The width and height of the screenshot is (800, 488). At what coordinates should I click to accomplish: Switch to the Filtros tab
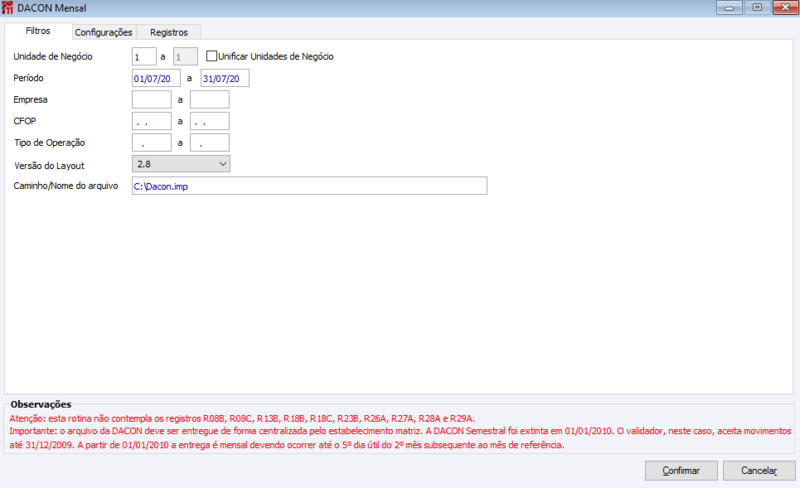[x=38, y=31]
